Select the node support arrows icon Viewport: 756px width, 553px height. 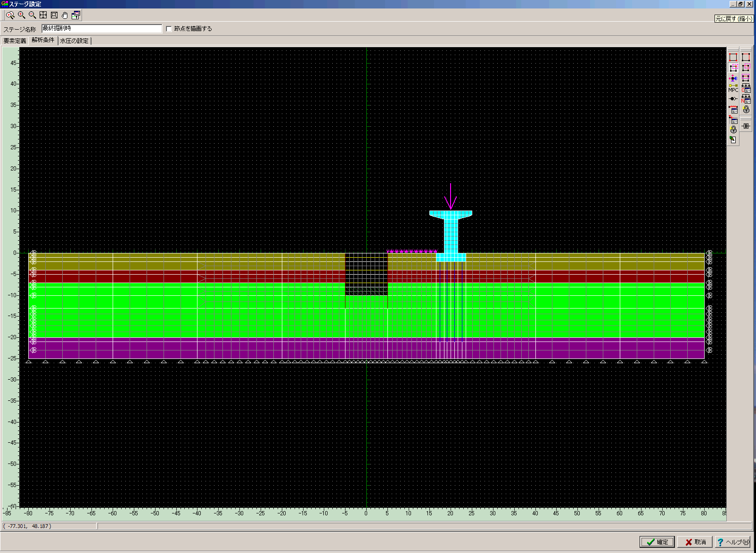point(733,78)
